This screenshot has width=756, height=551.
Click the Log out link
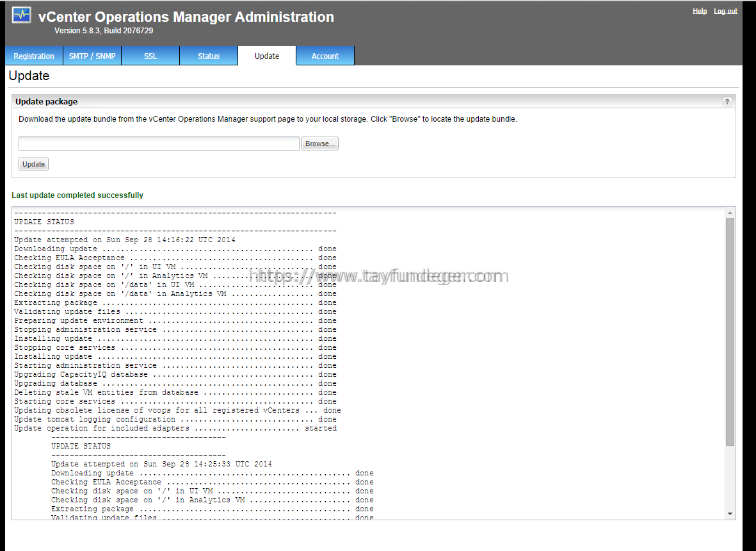[x=726, y=11]
